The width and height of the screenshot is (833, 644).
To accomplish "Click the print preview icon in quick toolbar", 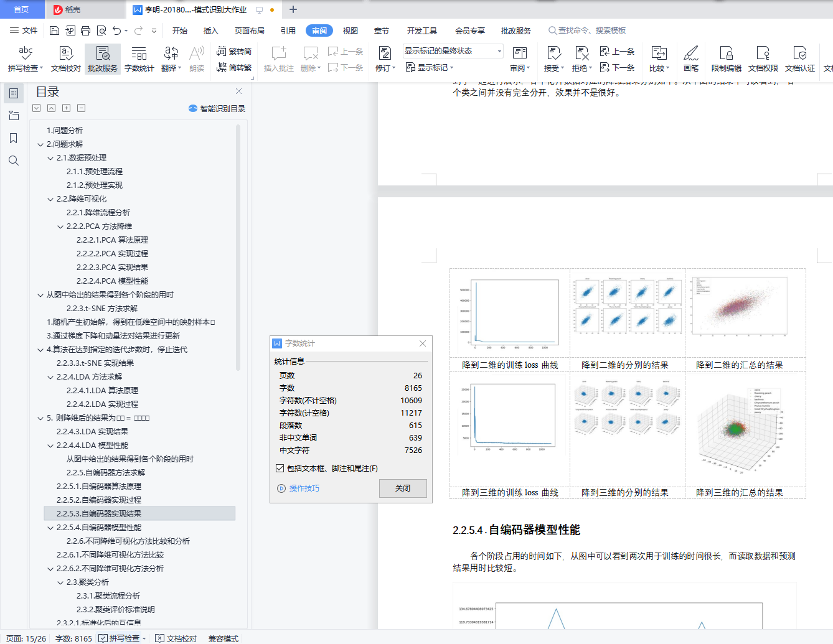I will pos(101,30).
